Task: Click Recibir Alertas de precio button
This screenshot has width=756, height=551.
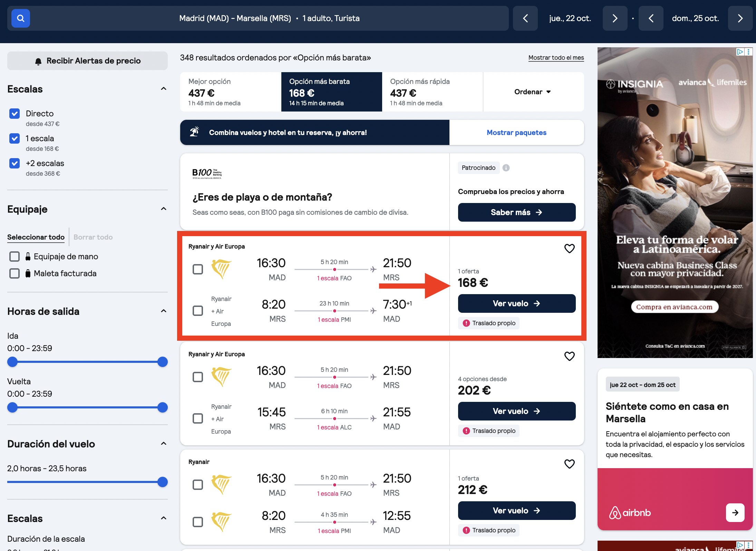Action: coord(87,61)
